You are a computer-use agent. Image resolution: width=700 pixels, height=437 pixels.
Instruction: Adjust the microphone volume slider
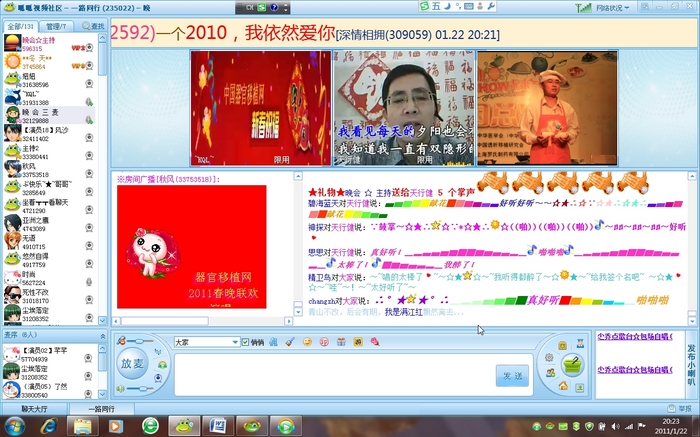pos(140,341)
